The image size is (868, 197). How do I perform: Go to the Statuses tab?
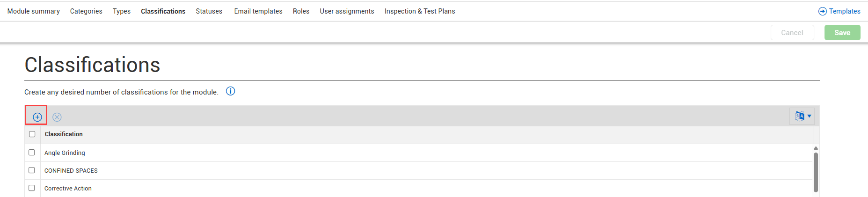(x=209, y=11)
